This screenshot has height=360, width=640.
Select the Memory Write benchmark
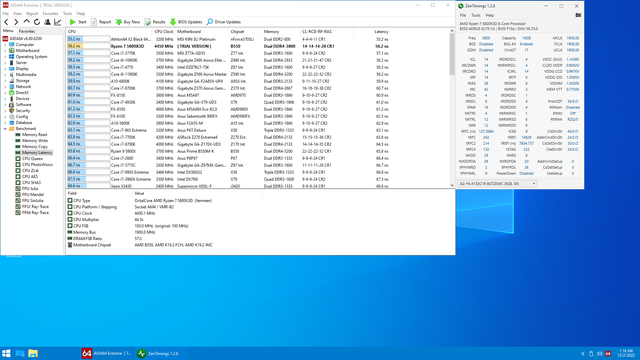[35, 140]
